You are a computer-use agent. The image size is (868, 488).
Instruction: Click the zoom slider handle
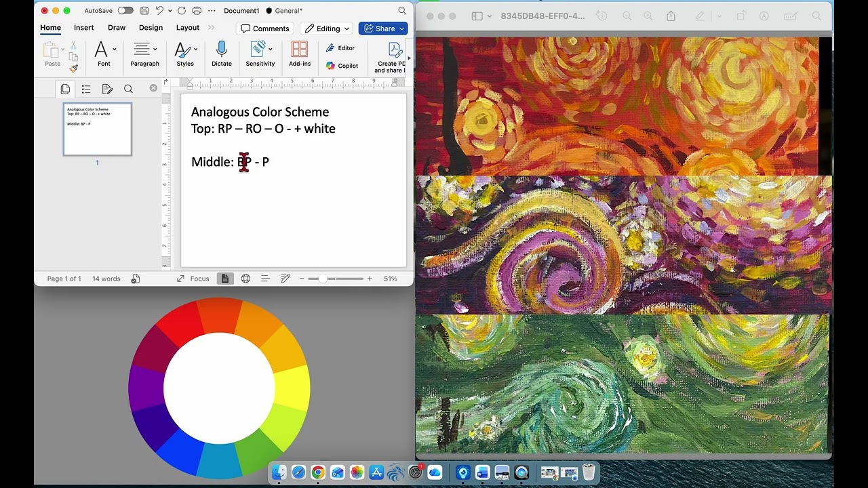pyautogui.click(x=323, y=279)
